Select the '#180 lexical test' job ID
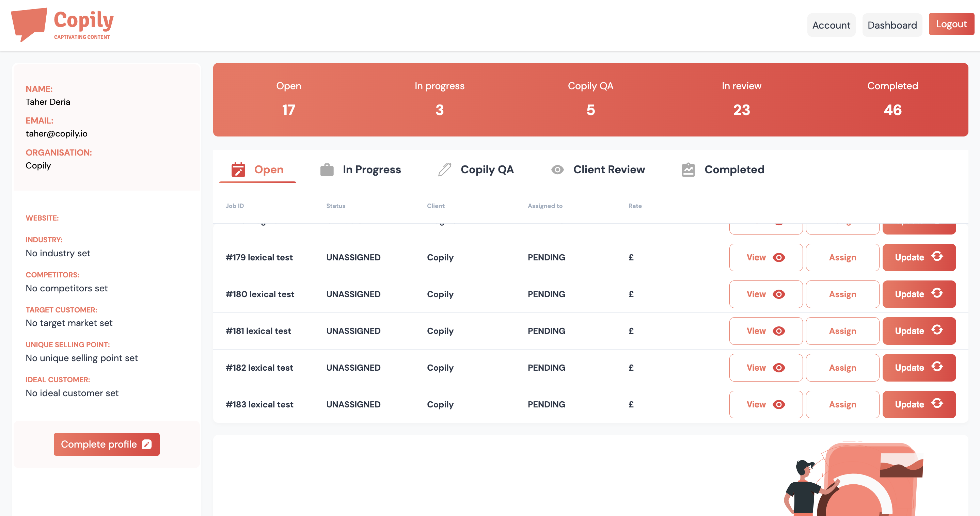Image resolution: width=980 pixels, height=516 pixels. 260,294
